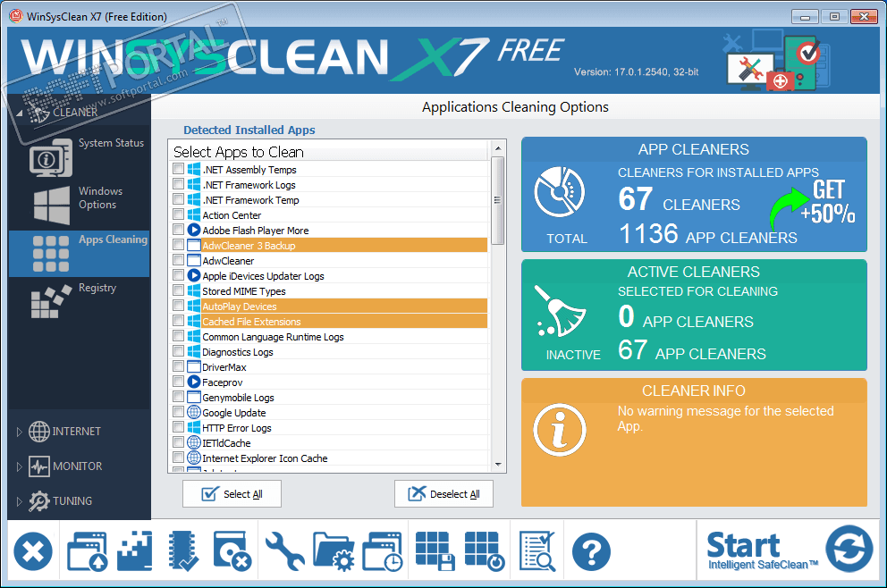887x588 pixels.
Task: Click the memory chip with checkmark icon
Action: coord(183,551)
